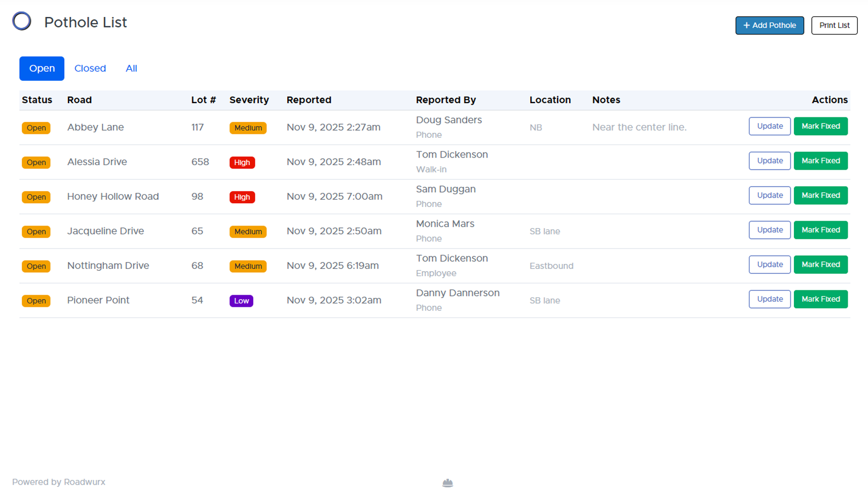This screenshot has width=868, height=494.
Task: Update the Pioneer Point pothole
Action: tap(769, 299)
